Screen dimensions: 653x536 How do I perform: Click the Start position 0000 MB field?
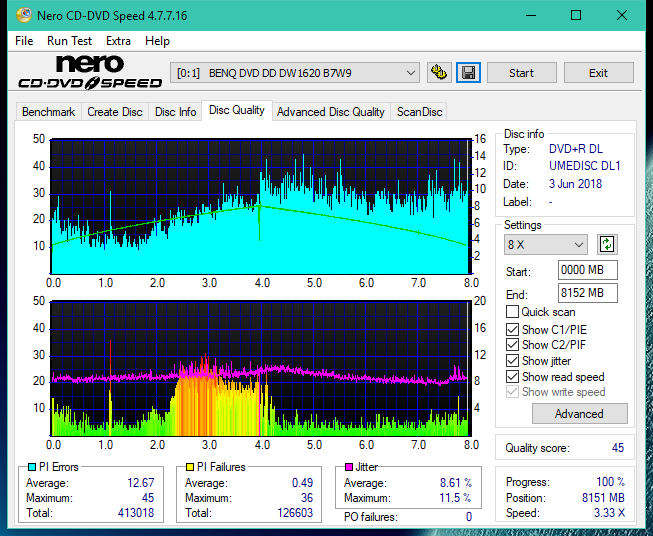588,270
